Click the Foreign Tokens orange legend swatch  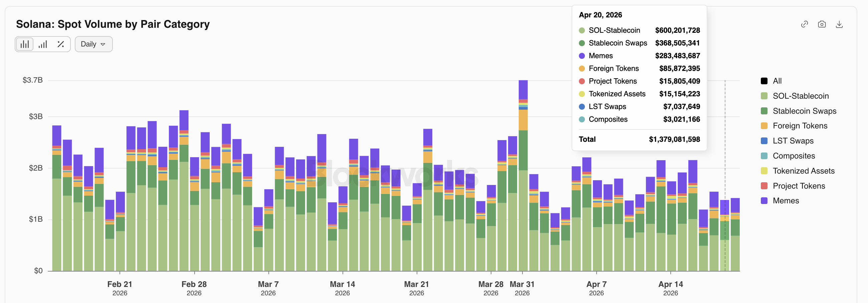pos(764,126)
